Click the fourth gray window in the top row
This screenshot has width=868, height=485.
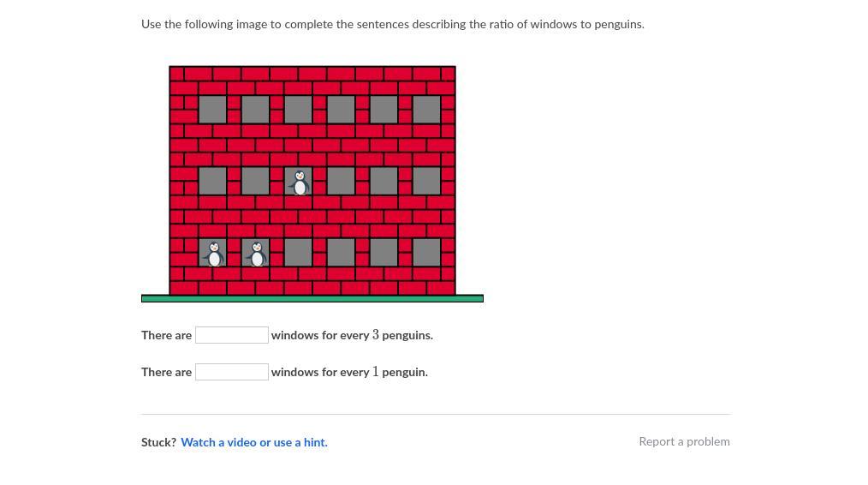click(341, 109)
